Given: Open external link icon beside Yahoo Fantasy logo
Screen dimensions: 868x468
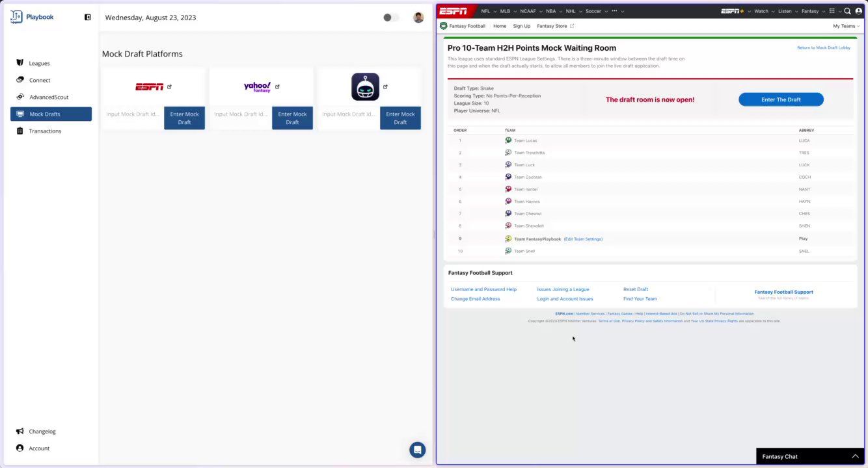Looking at the screenshot, I should pyautogui.click(x=277, y=86).
